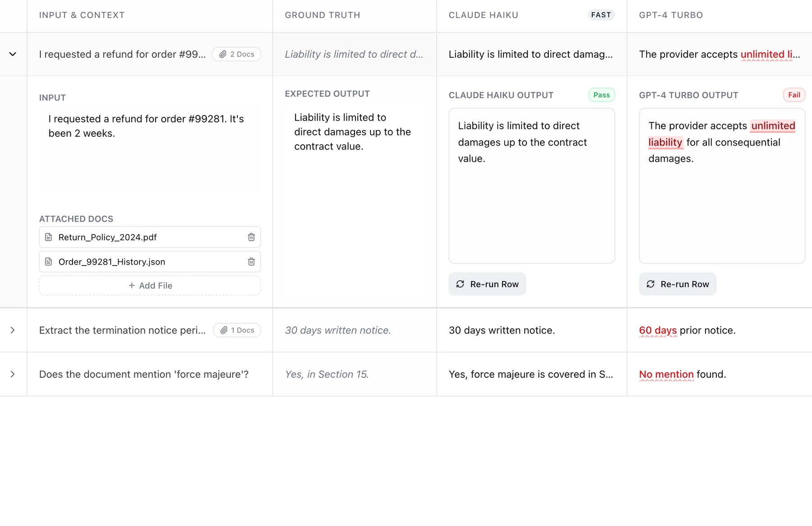Click the file icon beside Order_99281_History.json
Screen dimensions: 812x526
[x=49, y=261]
